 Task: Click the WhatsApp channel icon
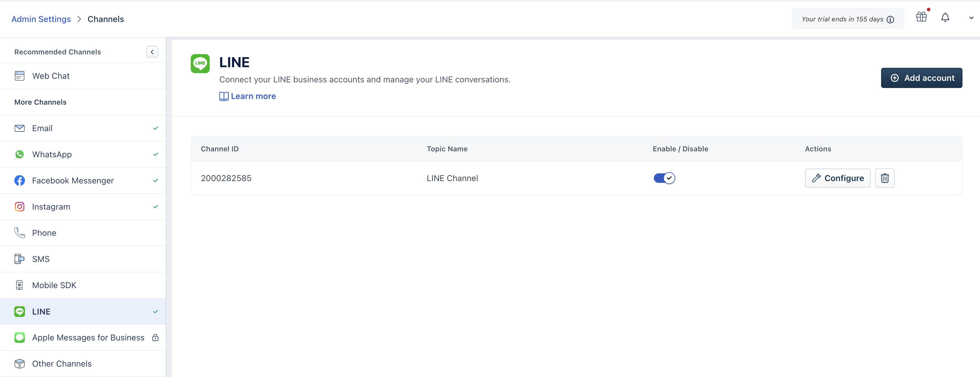[x=19, y=154]
